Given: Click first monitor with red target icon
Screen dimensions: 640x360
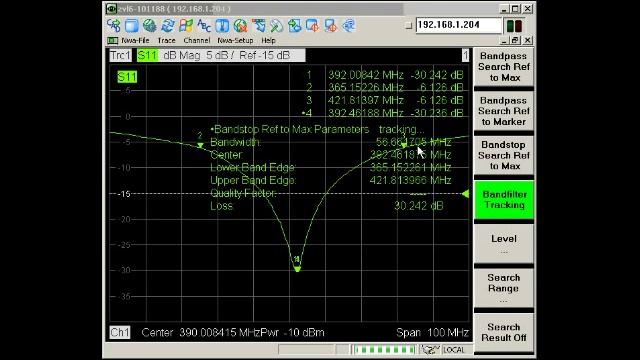Looking at the screenshot, I should click(313, 25).
